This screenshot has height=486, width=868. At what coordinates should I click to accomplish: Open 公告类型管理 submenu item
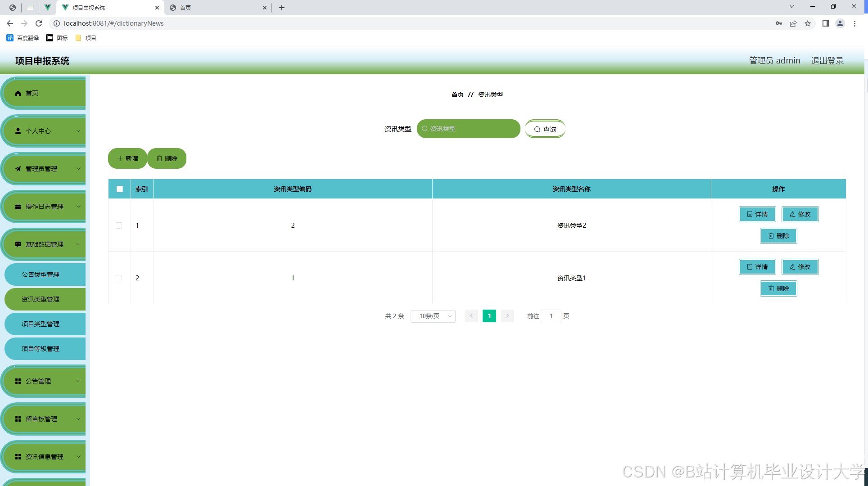[41, 274]
